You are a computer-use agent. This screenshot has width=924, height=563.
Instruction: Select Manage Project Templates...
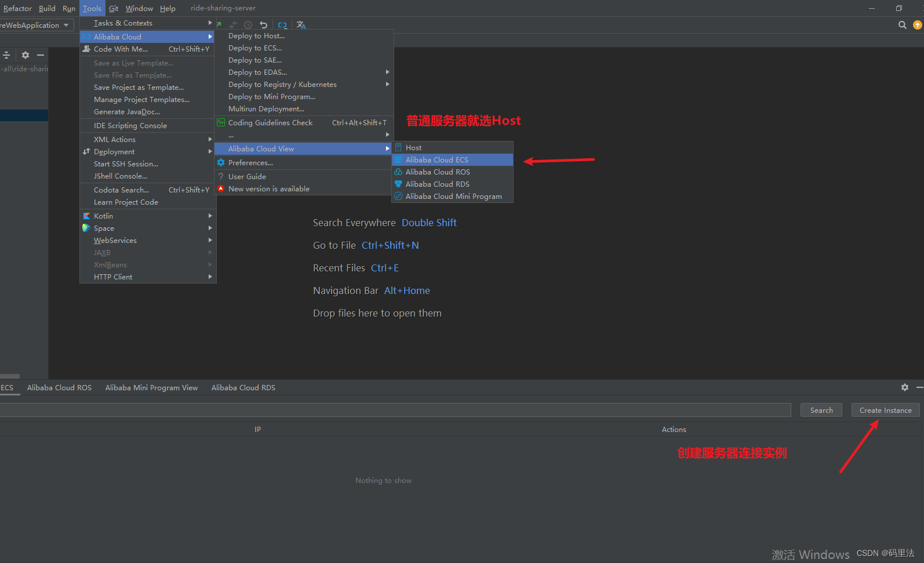coord(148,100)
